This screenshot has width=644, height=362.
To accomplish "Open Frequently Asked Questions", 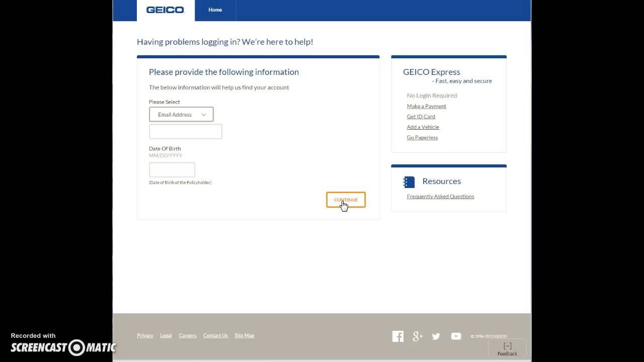I will pos(441,197).
